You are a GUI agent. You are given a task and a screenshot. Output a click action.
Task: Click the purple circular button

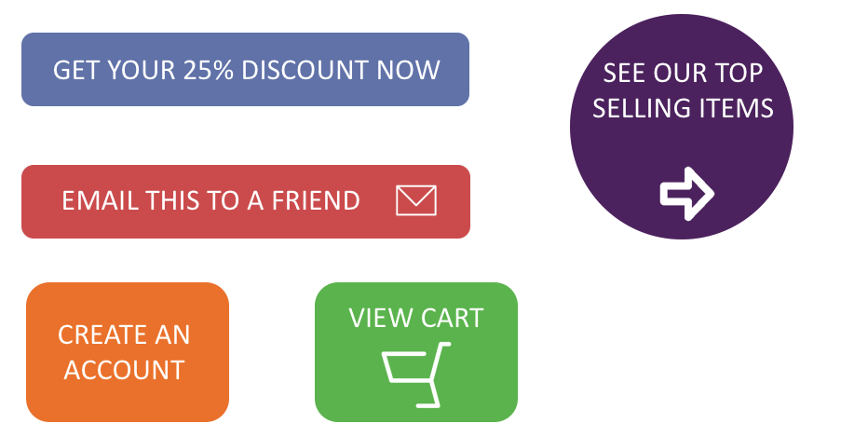click(682, 127)
